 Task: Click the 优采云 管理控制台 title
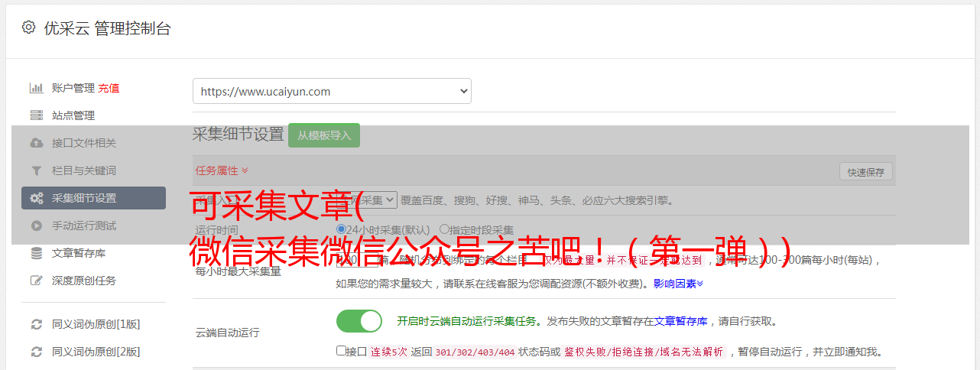coord(107,28)
